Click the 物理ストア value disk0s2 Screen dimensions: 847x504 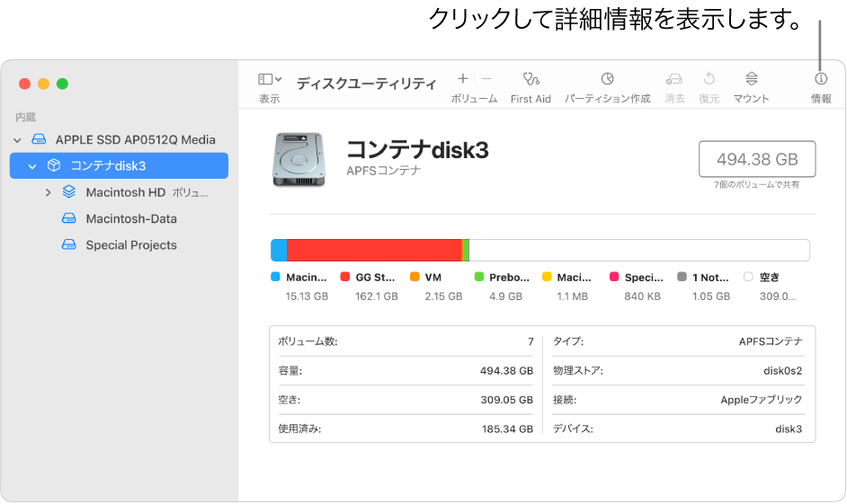pos(783,371)
